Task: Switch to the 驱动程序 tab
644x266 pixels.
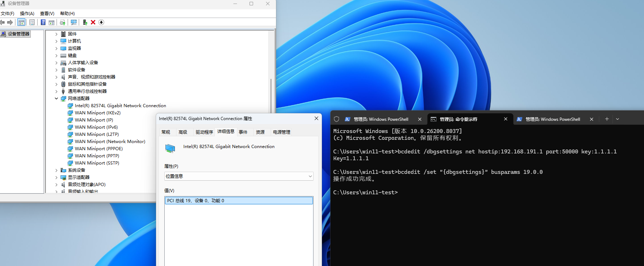Action: [x=204, y=132]
